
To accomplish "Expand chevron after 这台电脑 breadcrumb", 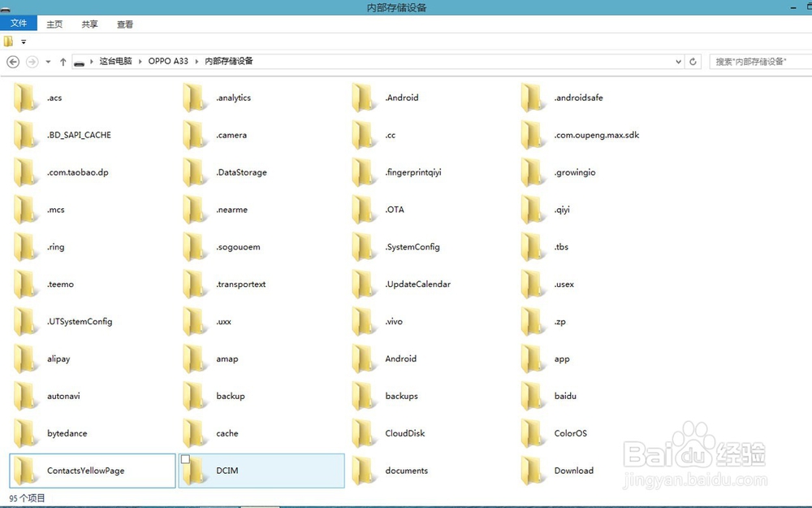I will tap(140, 61).
